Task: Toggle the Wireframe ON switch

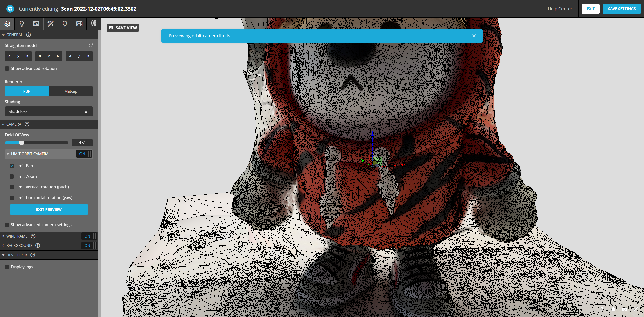Action: click(x=89, y=236)
